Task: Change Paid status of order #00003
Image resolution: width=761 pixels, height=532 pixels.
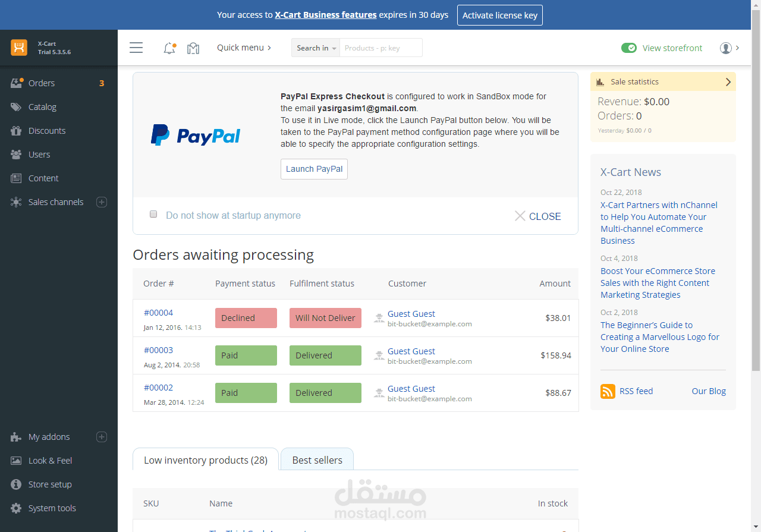Action: [x=246, y=355]
